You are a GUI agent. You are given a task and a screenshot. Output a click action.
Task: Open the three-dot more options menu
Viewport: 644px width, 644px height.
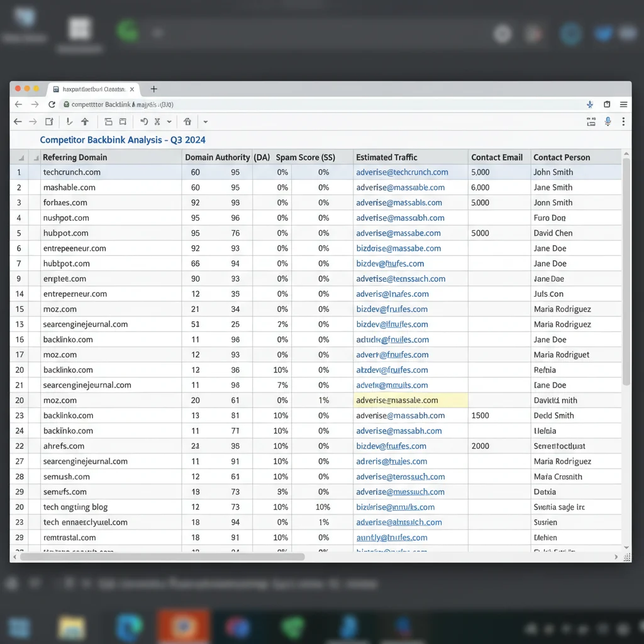click(623, 121)
